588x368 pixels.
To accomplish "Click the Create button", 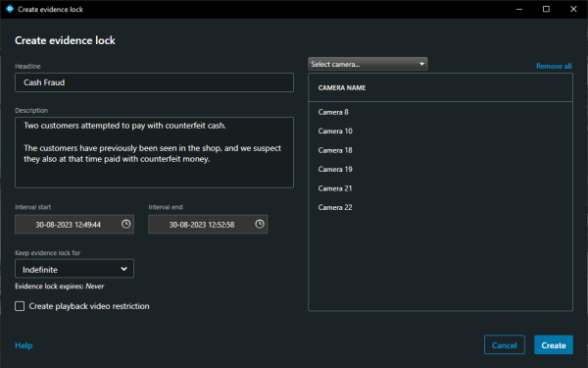I will coord(554,345).
